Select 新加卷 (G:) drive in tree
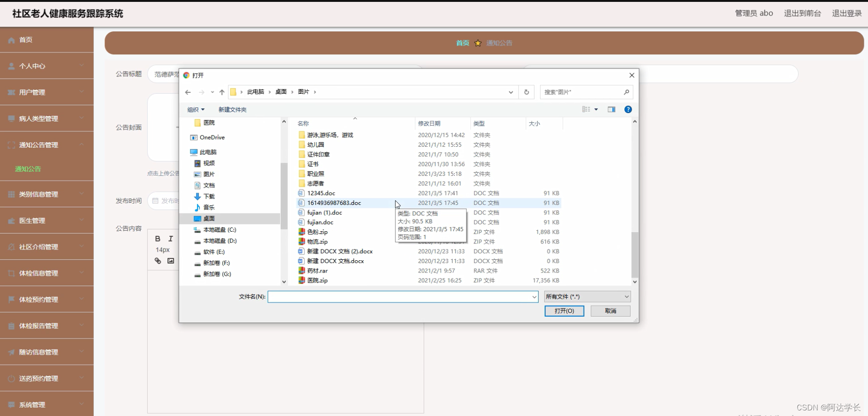Viewport: 868px width, 416px height. tap(217, 274)
